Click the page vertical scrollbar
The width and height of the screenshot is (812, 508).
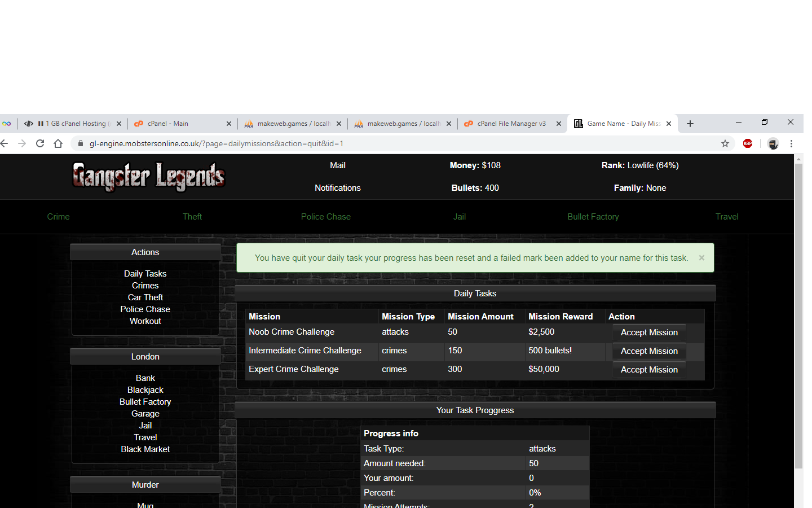[x=798, y=316]
